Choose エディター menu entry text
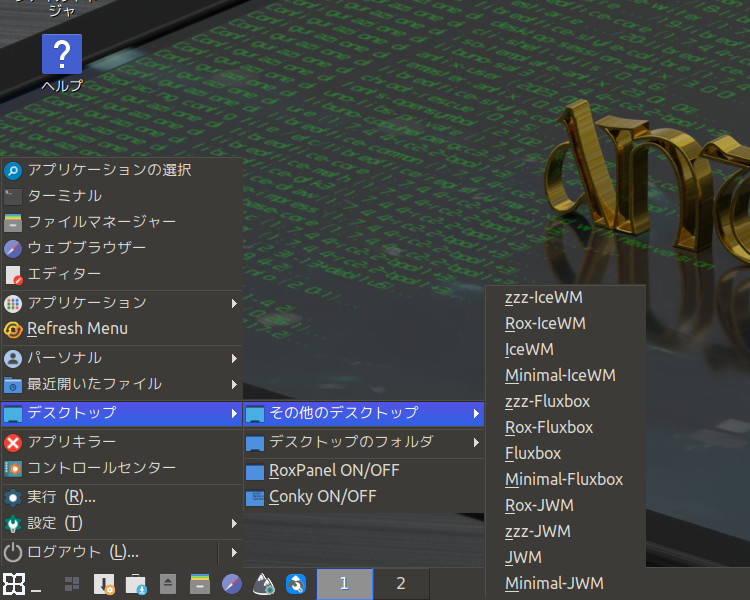The width and height of the screenshot is (750, 600). click(x=64, y=275)
